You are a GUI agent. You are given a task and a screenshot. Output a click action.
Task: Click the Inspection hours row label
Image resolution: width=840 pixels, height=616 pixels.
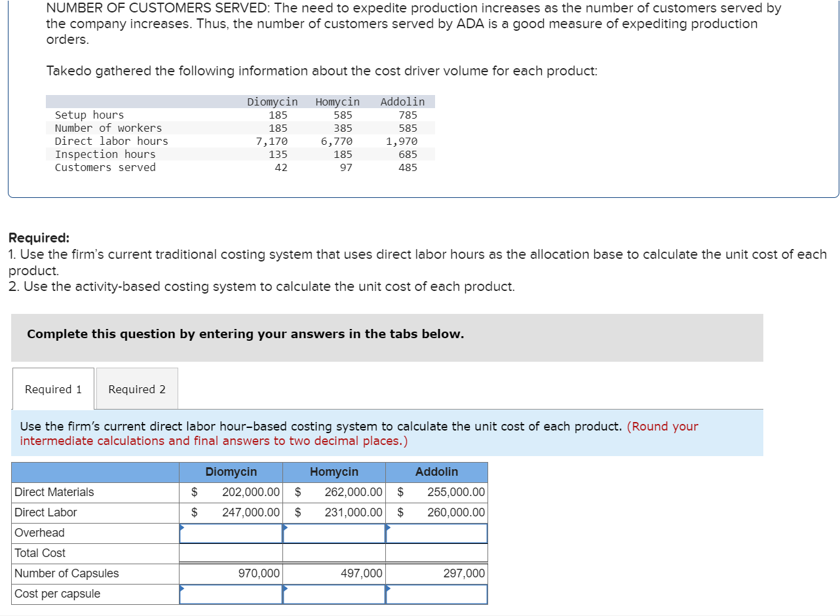coord(105,155)
